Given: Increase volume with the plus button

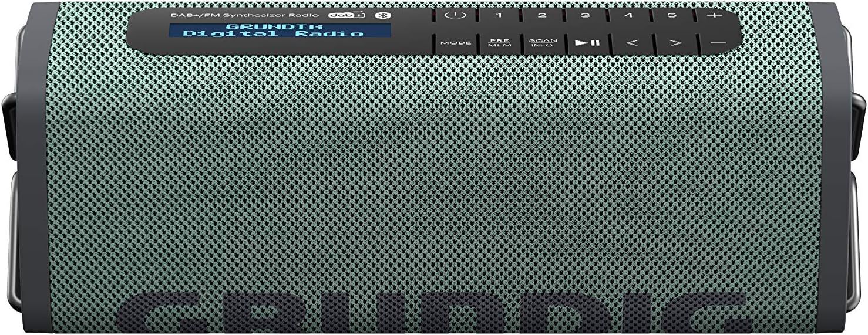Looking at the screenshot, I should coord(716,16).
